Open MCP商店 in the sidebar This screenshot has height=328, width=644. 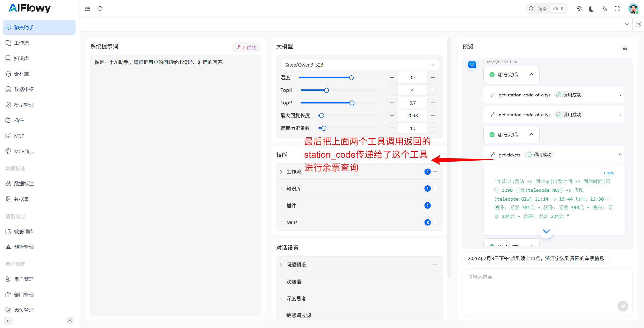24,151
